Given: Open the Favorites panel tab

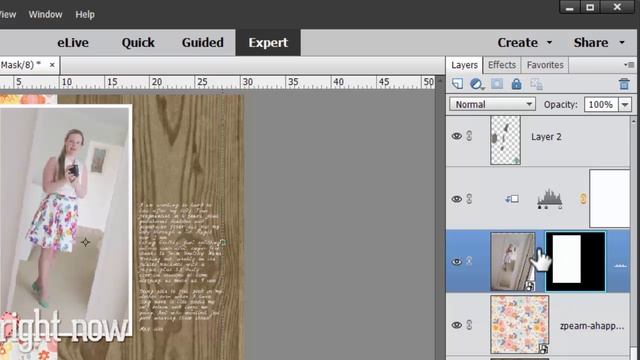Looking at the screenshot, I should [x=545, y=65].
